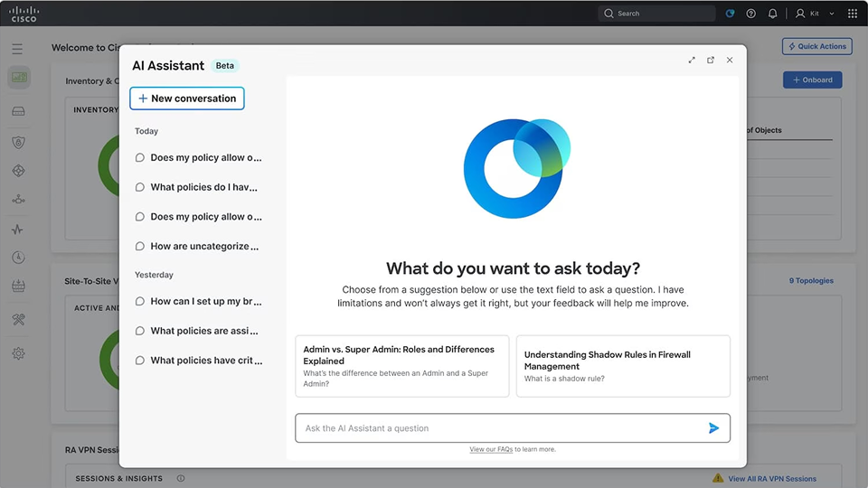Click the AI Assistant icon in top bar
This screenshot has width=868, height=488.
pyautogui.click(x=731, y=14)
